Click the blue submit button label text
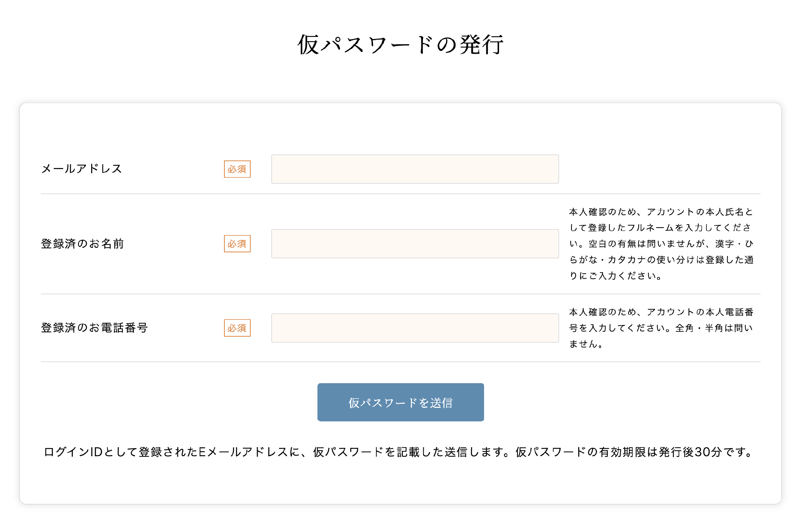This screenshot has width=800, height=532. coord(400,402)
